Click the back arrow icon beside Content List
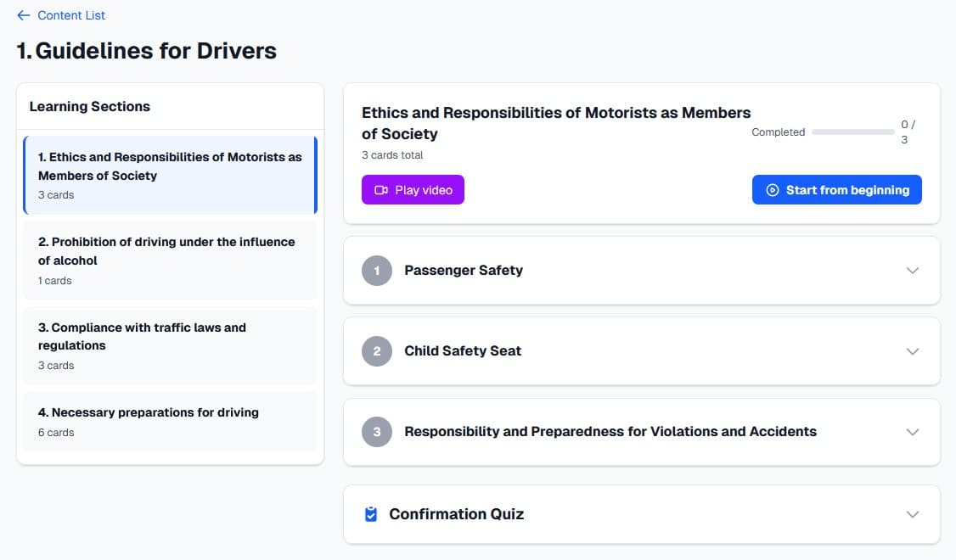This screenshot has width=956, height=560. pyautogui.click(x=23, y=15)
